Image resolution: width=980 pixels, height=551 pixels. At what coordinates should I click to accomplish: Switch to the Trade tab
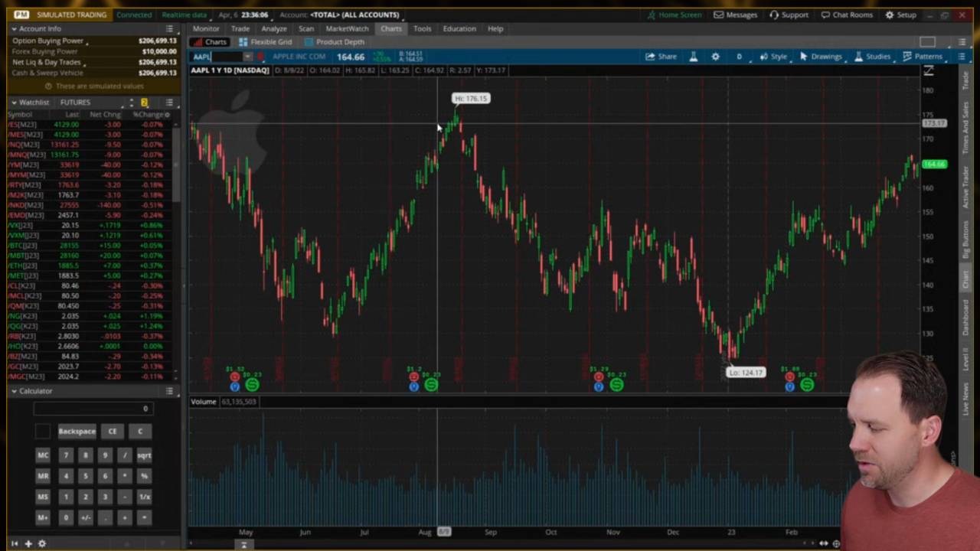240,29
